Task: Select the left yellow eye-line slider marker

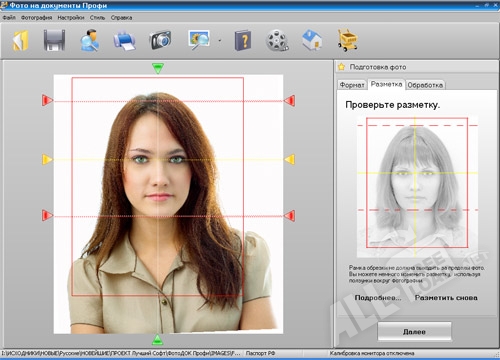Action: click(47, 159)
